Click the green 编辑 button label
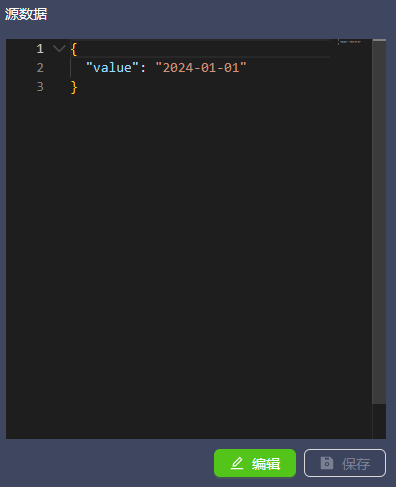The height and width of the screenshot is (487, 396). tap(266, 464)
